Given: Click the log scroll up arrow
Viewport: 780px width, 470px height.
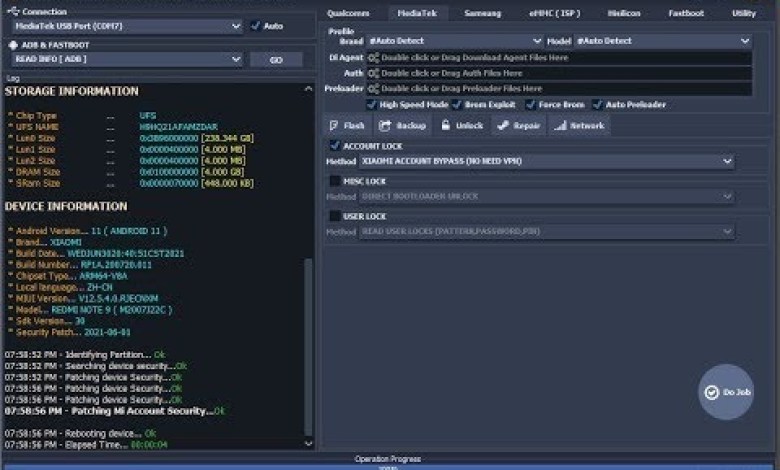Looking at the screenshot, I should 308,89.
